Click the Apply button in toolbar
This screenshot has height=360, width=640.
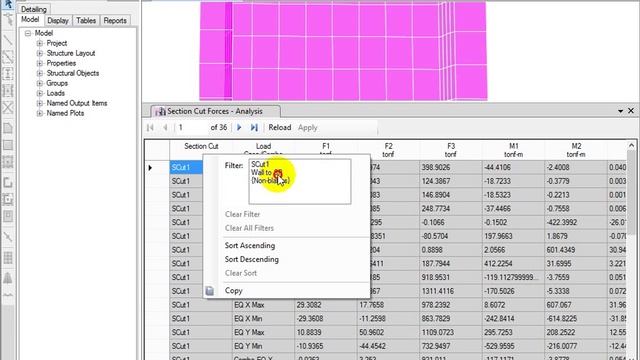[x=307, y=128]
